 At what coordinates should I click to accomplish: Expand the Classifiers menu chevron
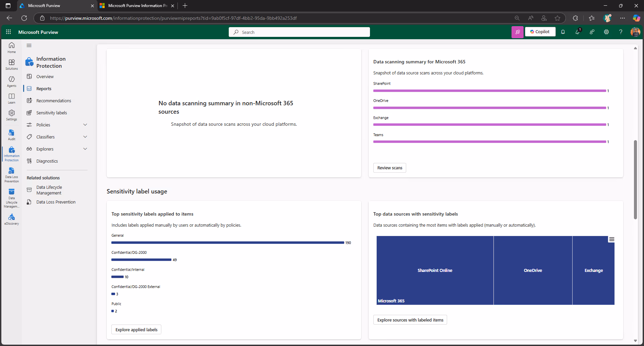pyautogui.click(x=85, y=137)
